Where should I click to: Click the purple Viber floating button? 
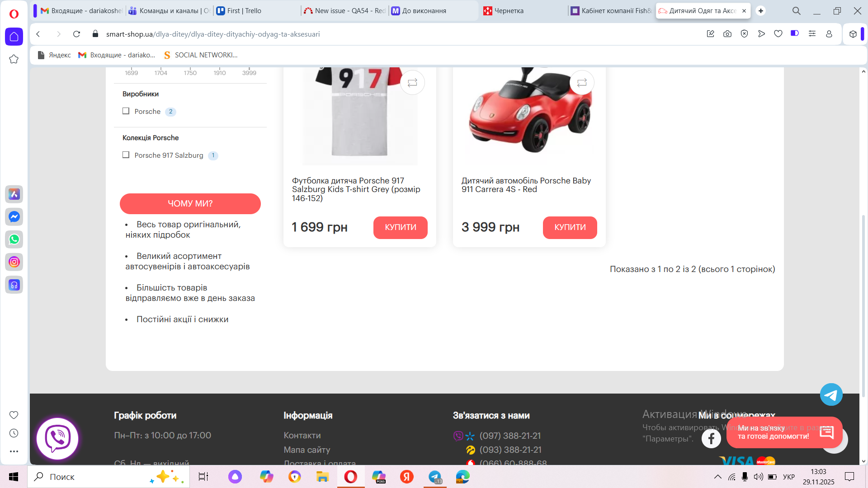(x=57, y=438)
